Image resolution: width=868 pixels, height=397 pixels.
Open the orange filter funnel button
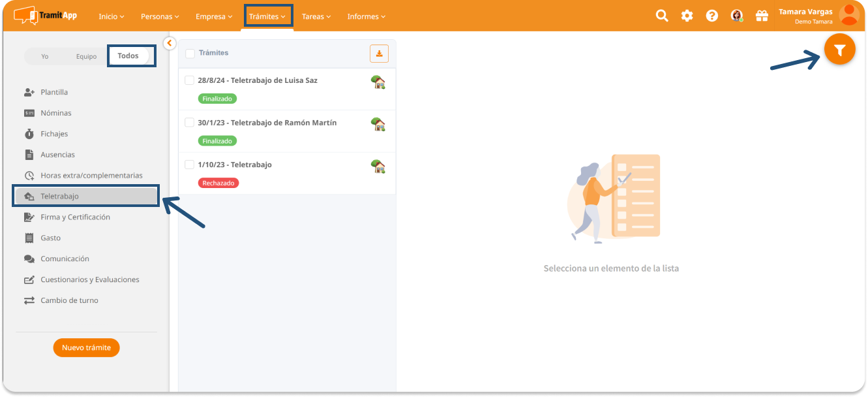pos(839,50)
